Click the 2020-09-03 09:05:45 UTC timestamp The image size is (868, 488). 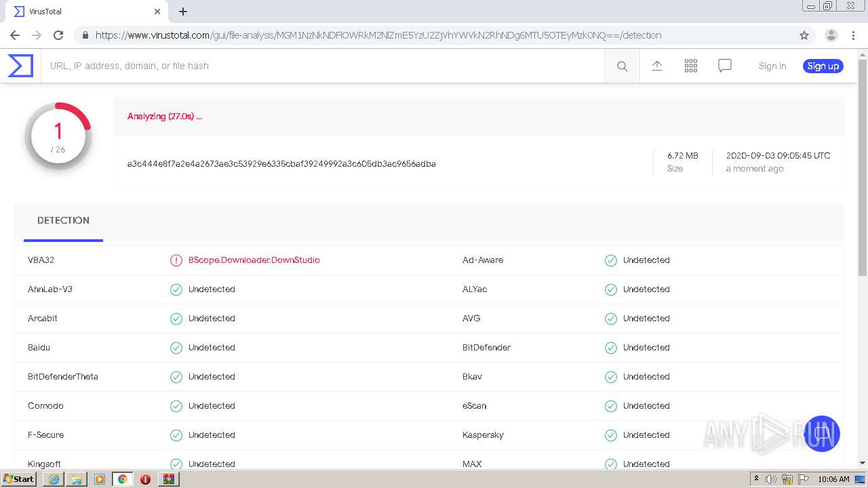778,156
